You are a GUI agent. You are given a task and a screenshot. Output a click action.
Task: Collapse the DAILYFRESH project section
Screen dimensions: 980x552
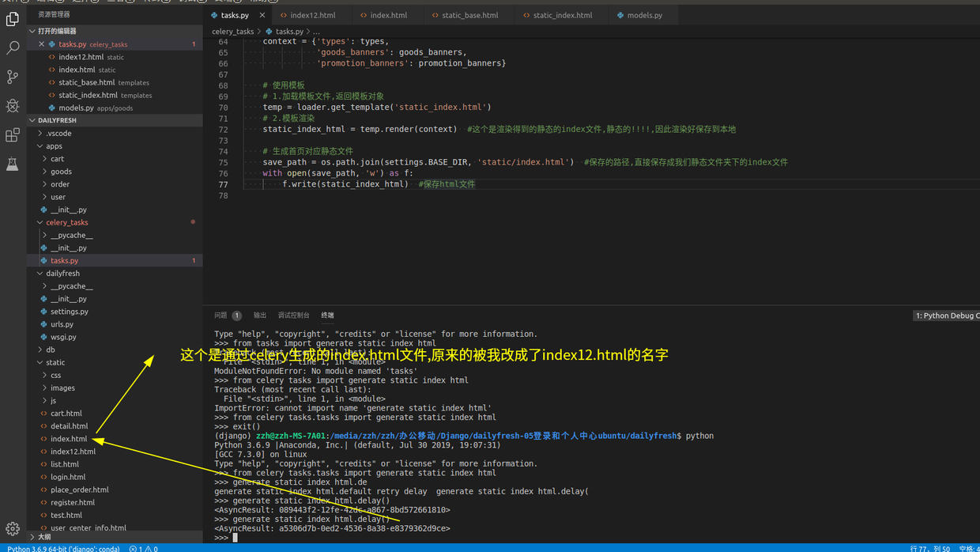[115, 120]
